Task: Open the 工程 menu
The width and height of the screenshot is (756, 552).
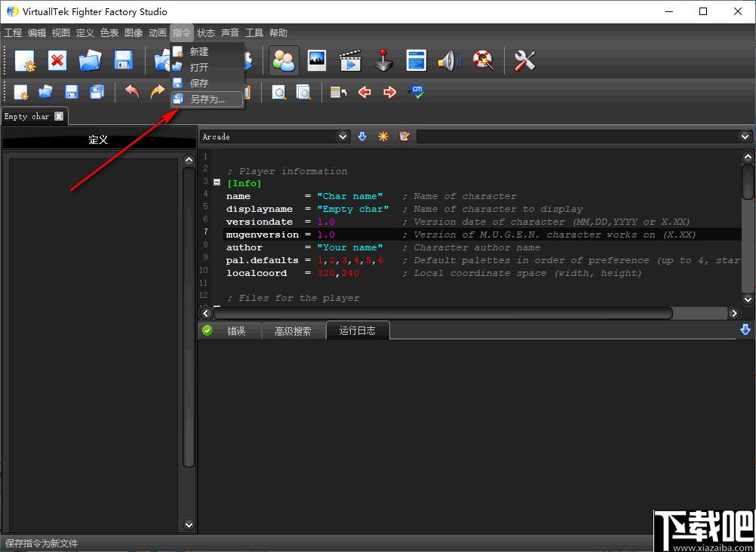Action: [x=13, y=32]
